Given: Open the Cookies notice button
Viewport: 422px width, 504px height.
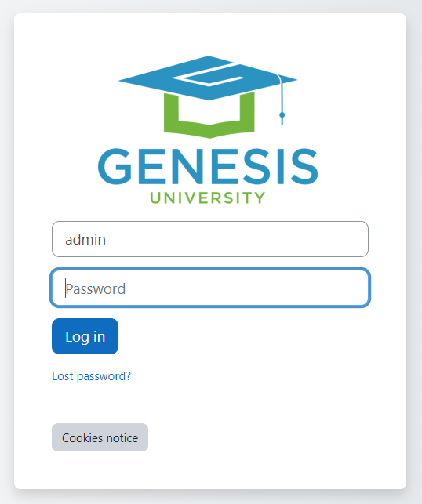Looking at the screenshot, I should pyautogui.click(x=100, y=437).
